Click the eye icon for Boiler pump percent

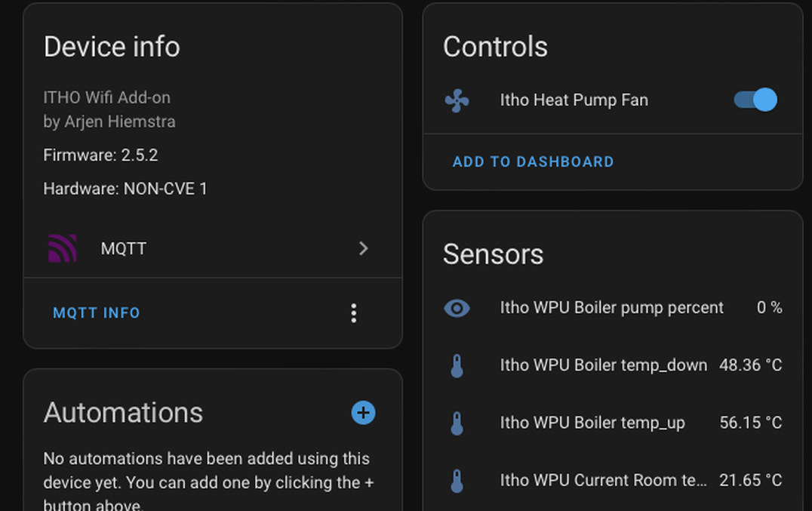coord(457,308)
